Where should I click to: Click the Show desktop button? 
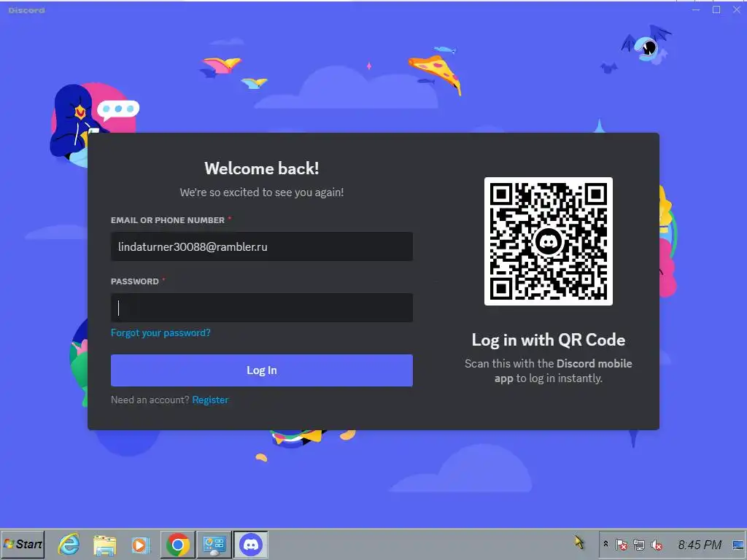click(738, 544)
